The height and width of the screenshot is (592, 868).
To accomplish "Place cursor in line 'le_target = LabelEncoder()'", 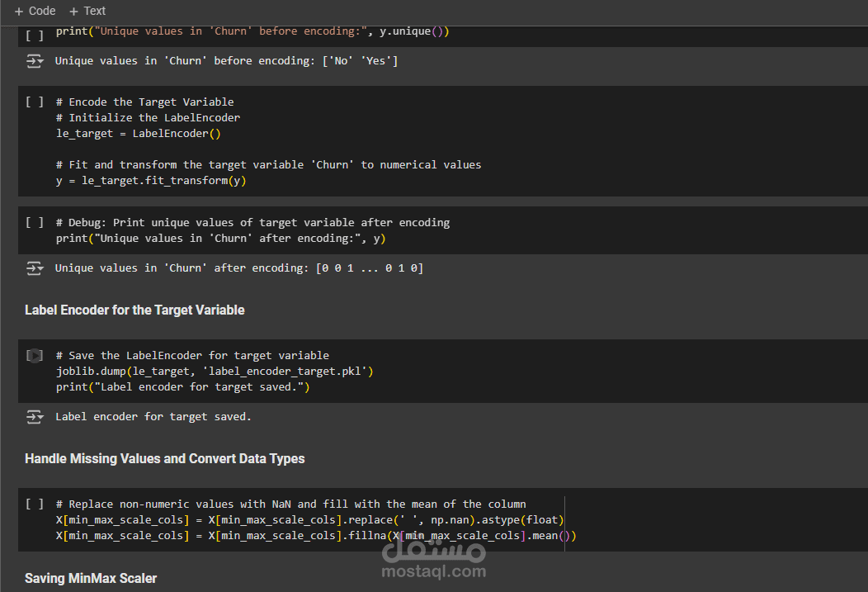I will 139,134.
